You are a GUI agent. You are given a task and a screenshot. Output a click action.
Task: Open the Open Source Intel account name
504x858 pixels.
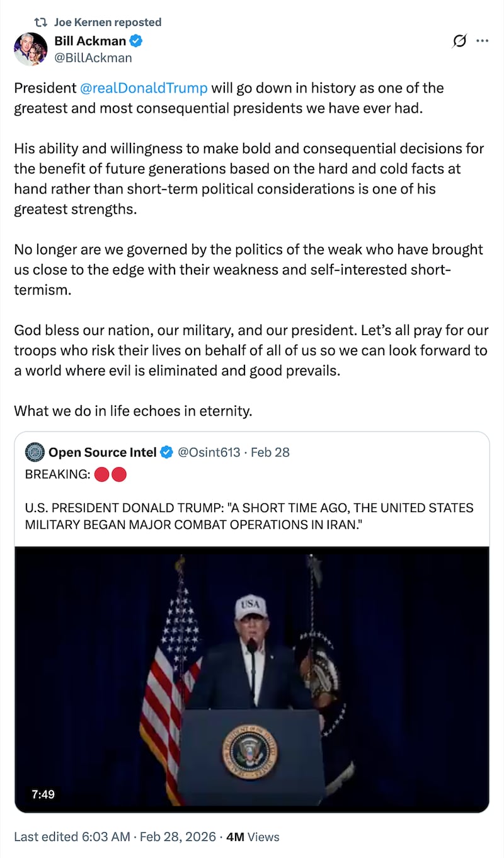102,452
